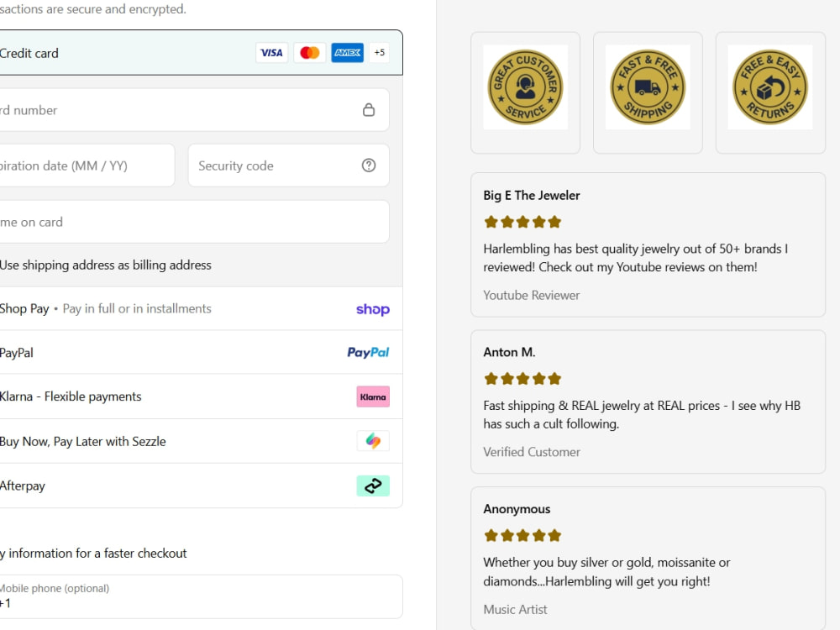Show the +5 additional card brands
Screen dimensions: 840x630
pyautogui.click(x=380, y=52)
